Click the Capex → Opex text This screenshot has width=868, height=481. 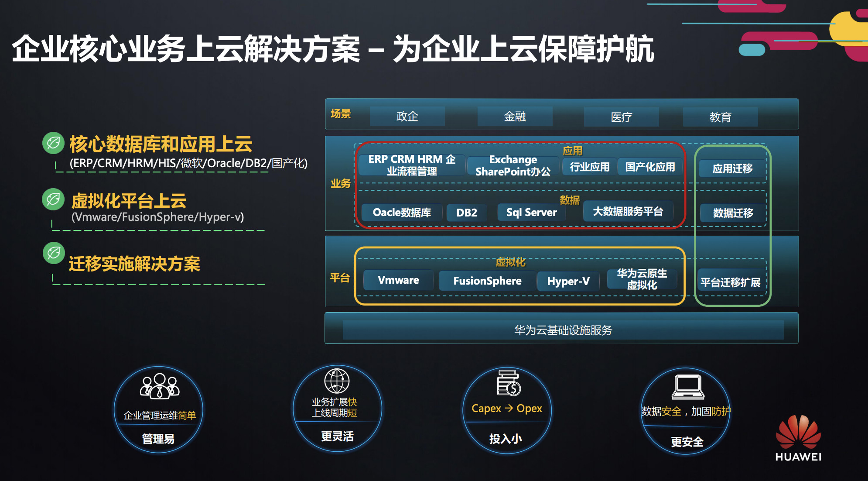point(507,409)
